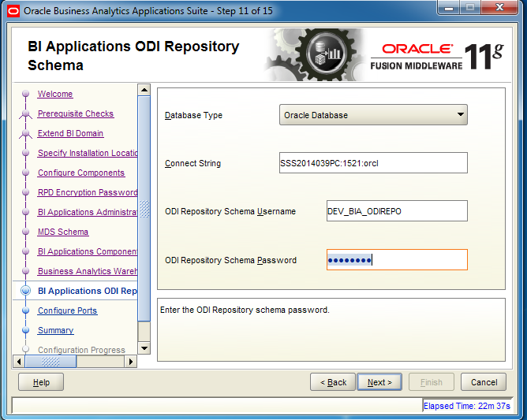
Task: Click the active step indicator icon
Action: pyautogui.click(x=25, y=291)
